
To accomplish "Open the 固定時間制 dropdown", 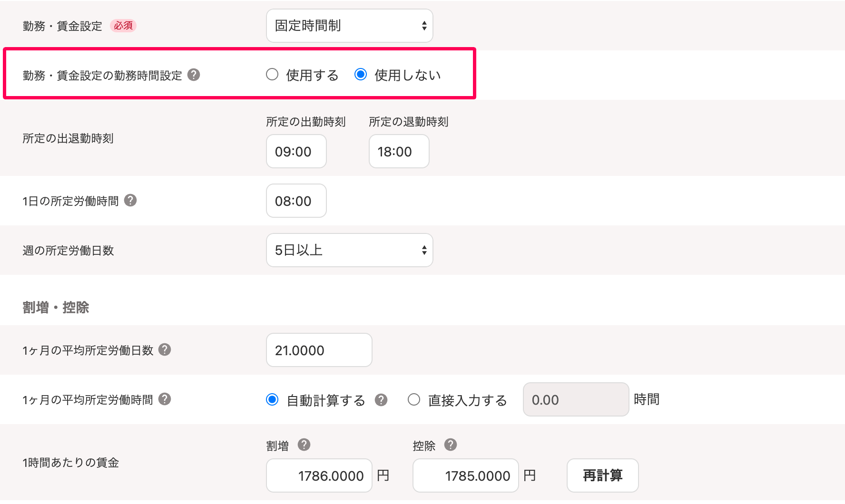I will [x=350, y=26].
